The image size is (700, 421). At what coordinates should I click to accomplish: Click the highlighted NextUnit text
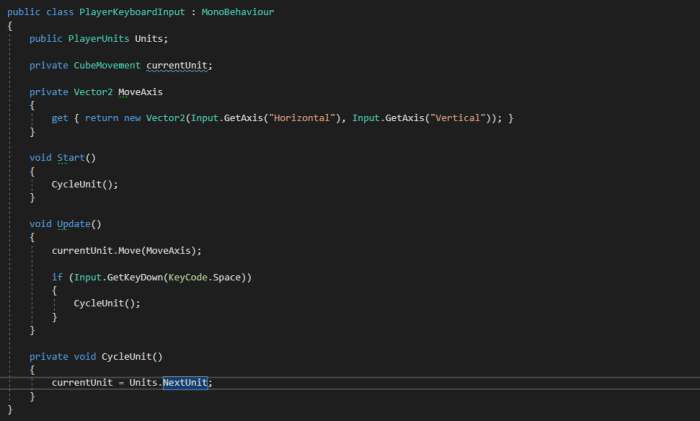click(x=185, y=383)
